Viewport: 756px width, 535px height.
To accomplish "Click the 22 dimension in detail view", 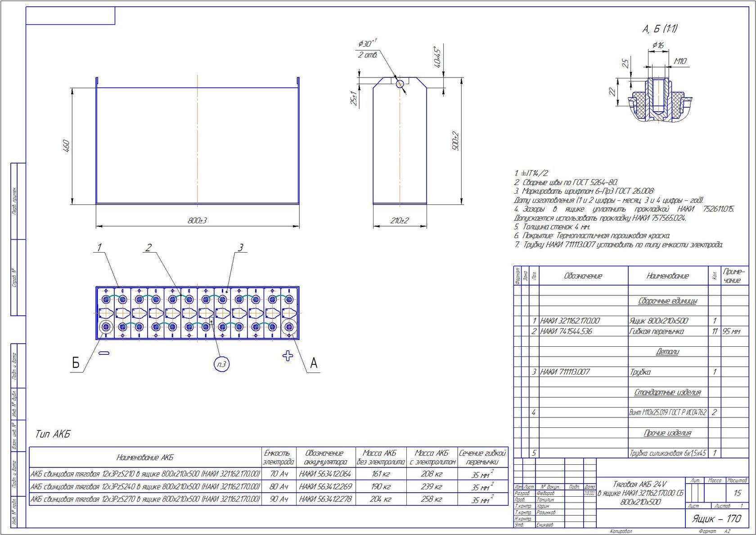I will pos(612,91).
